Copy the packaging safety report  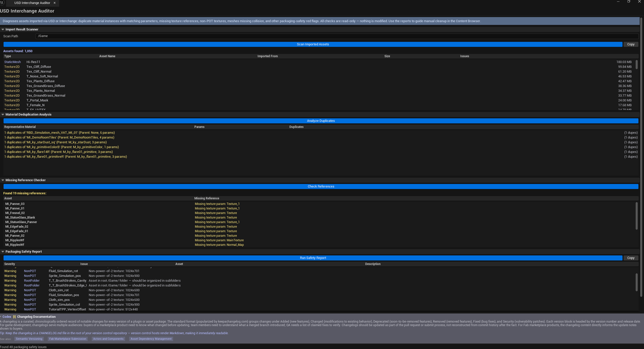[631, 258]
